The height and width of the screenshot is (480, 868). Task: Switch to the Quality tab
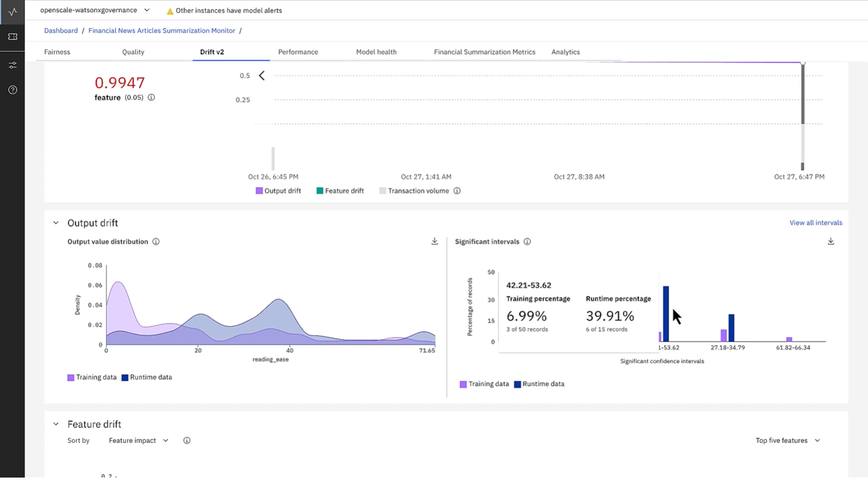(x=133, y=52)
